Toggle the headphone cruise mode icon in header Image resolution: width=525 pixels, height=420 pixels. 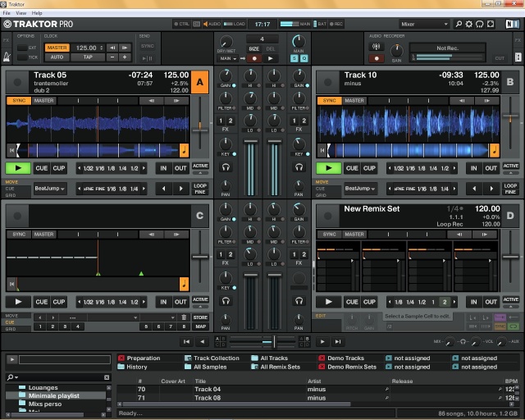tap(479, 24)
